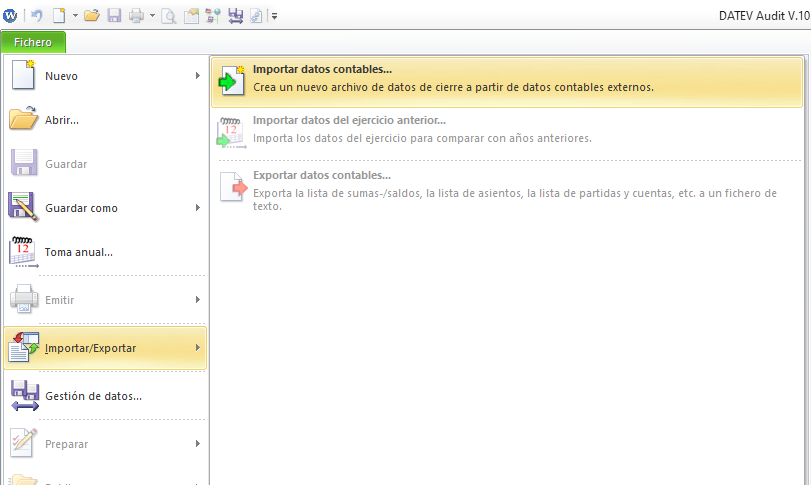Image resolution: width=811 pixels, height=485 pixels.
Task: Expand the Emitir submenu arrow
Action: pyautogui.click(x=198, y=299)
